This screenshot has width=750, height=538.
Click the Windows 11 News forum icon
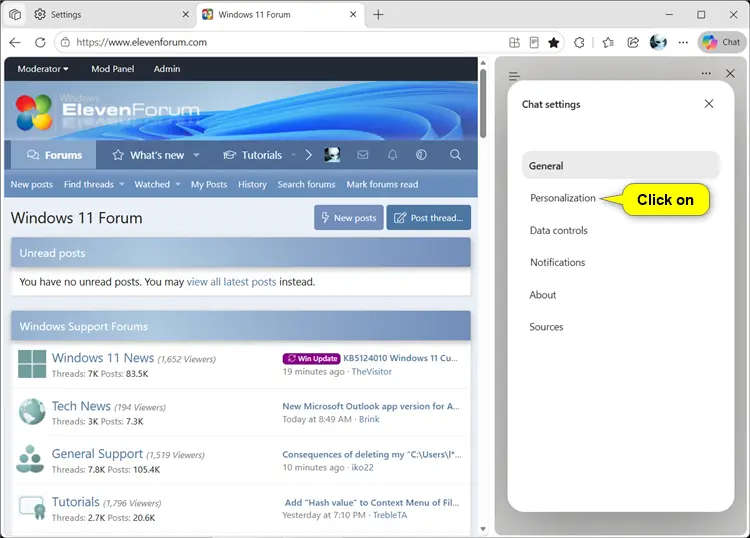(32, 364)
